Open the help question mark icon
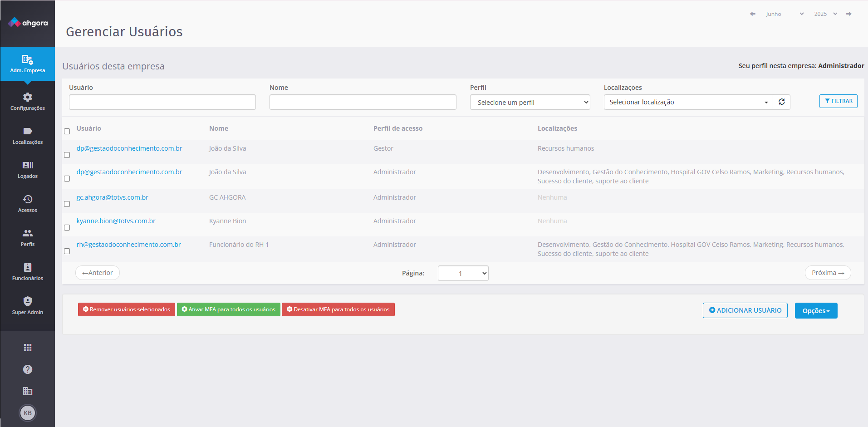 click(28, 369)
